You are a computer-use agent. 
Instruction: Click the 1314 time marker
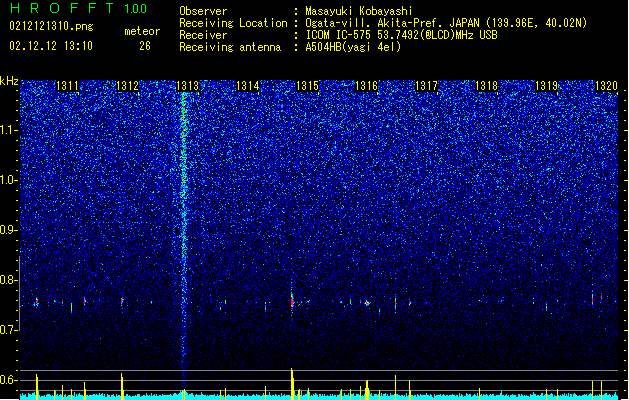[x=248, y=86]
